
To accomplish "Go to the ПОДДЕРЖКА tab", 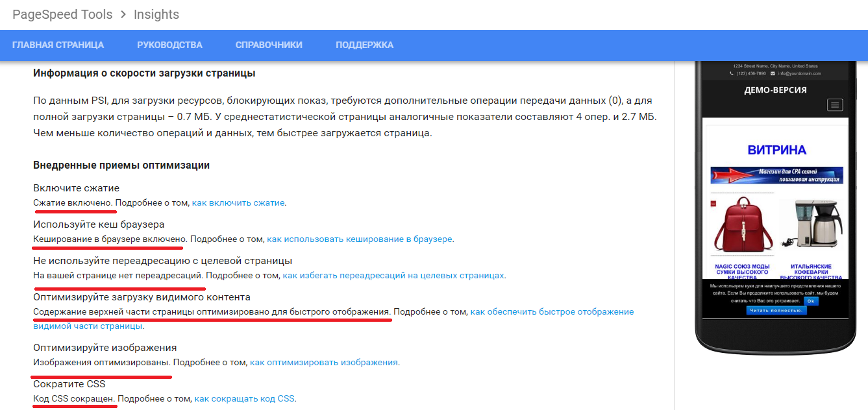I will [x=364, y=45].
